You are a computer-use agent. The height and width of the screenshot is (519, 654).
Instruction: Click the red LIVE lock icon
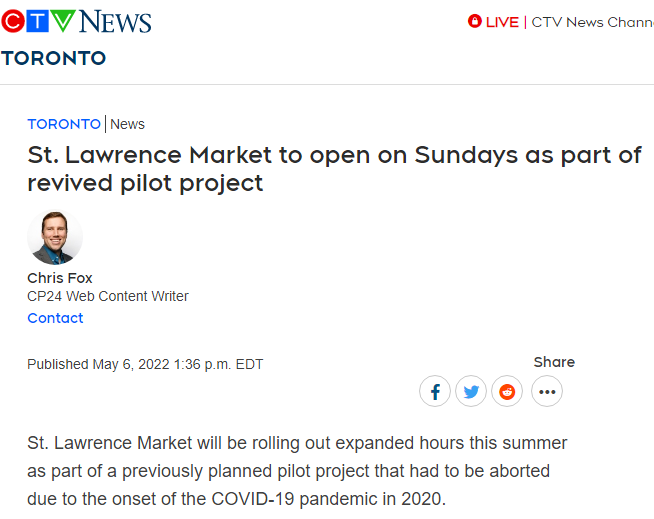[x=475, y=21]
